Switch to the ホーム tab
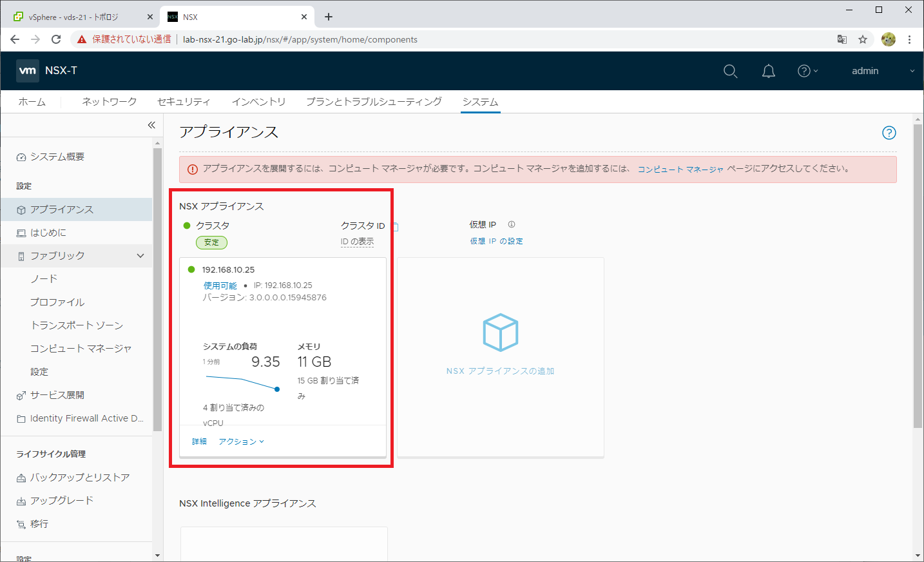 [x=32, y=102]
